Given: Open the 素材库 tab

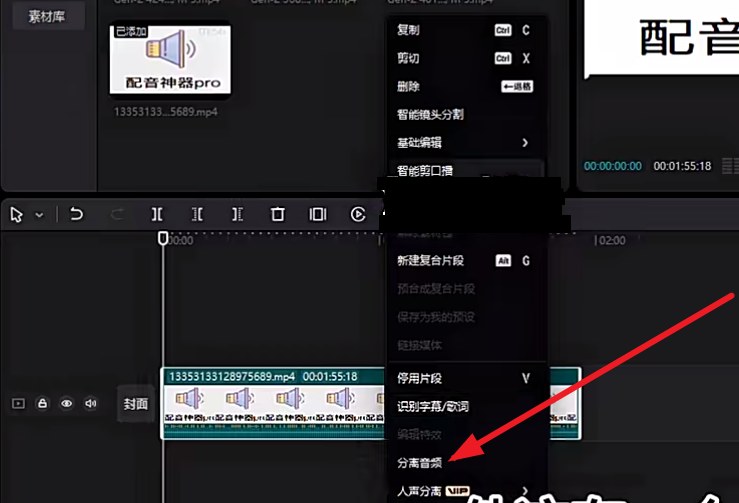Looking at the screenshot, I should [48, 17].
